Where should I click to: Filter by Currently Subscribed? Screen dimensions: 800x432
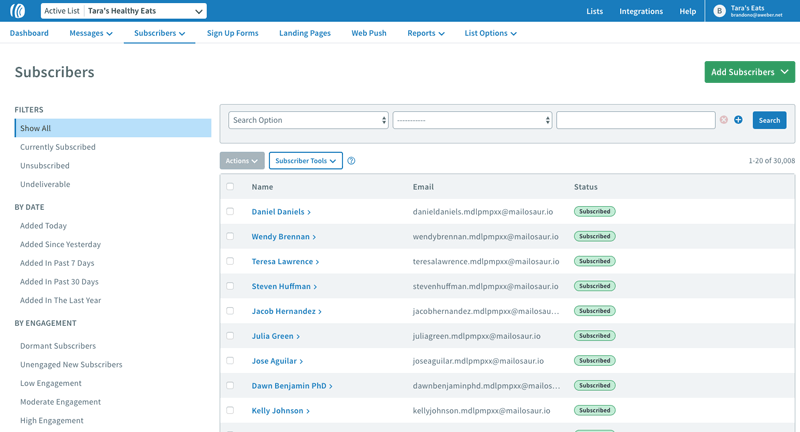(x=58, y=147)
